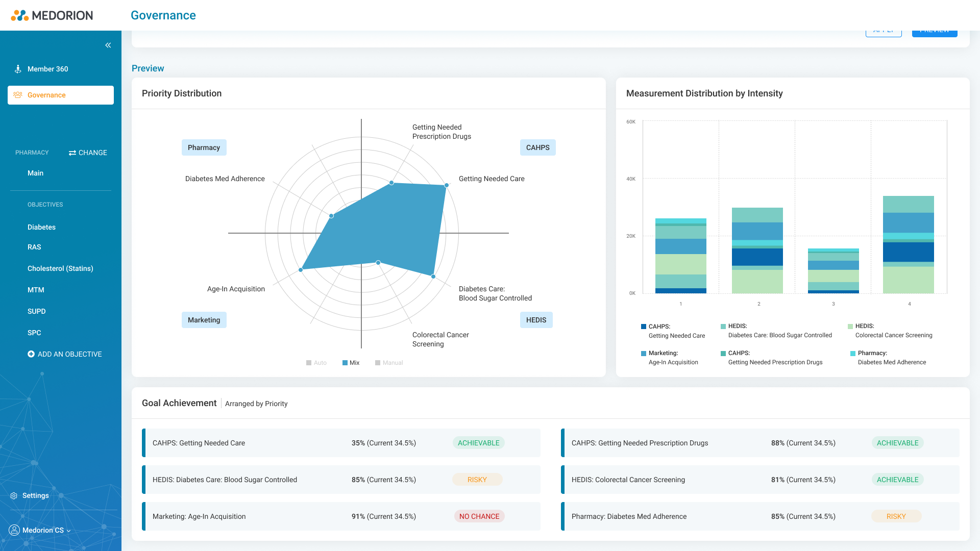Click the Pharmacy quadrant label button

204,147
